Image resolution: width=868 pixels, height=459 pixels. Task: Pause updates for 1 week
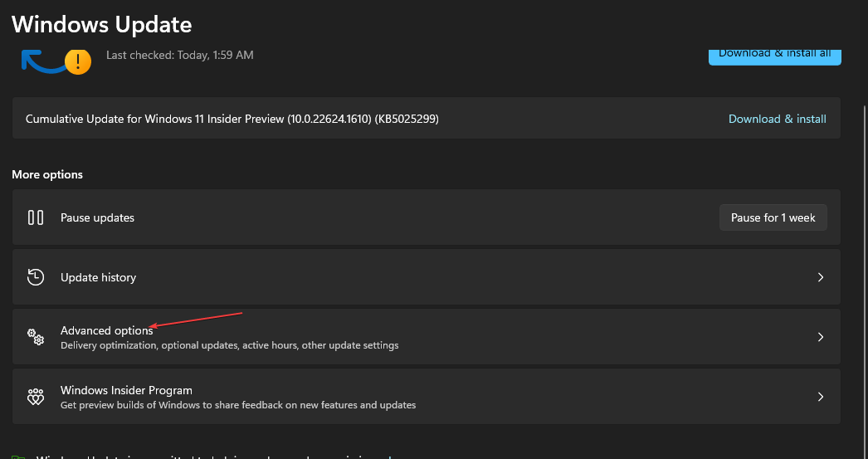(773, 217)
